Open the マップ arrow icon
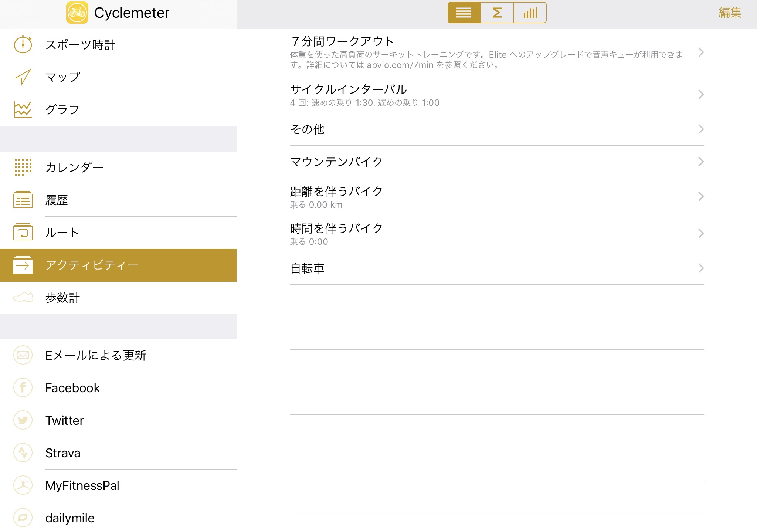 point(23,77)
